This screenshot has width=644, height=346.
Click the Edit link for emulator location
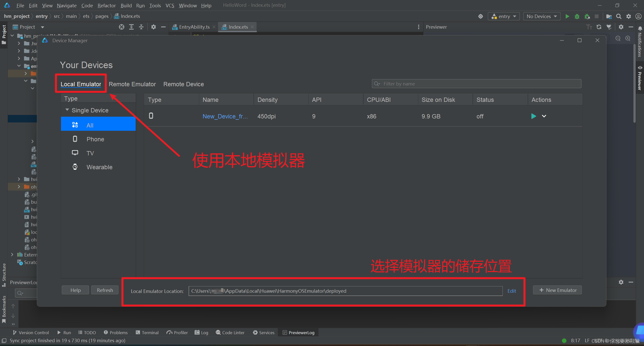511,291
